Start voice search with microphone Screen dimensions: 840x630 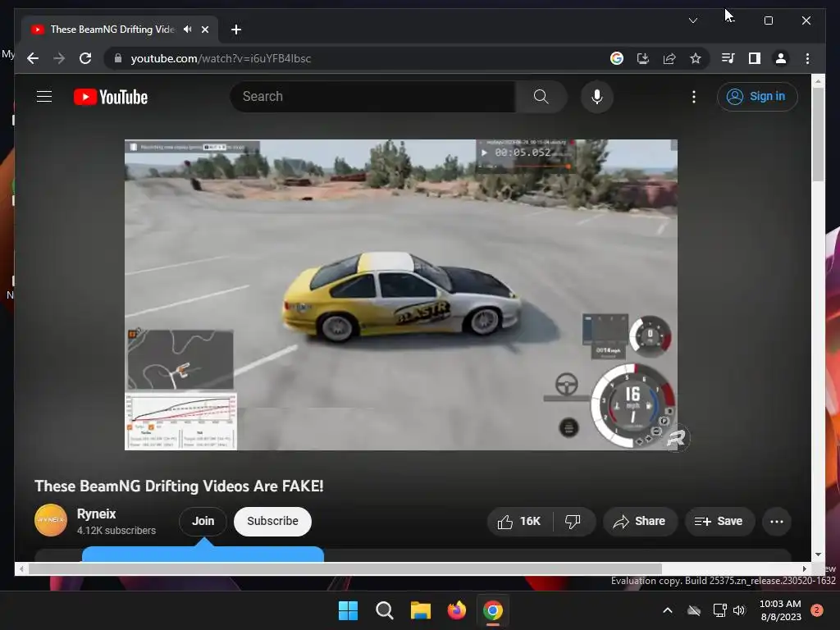[597, 97]
